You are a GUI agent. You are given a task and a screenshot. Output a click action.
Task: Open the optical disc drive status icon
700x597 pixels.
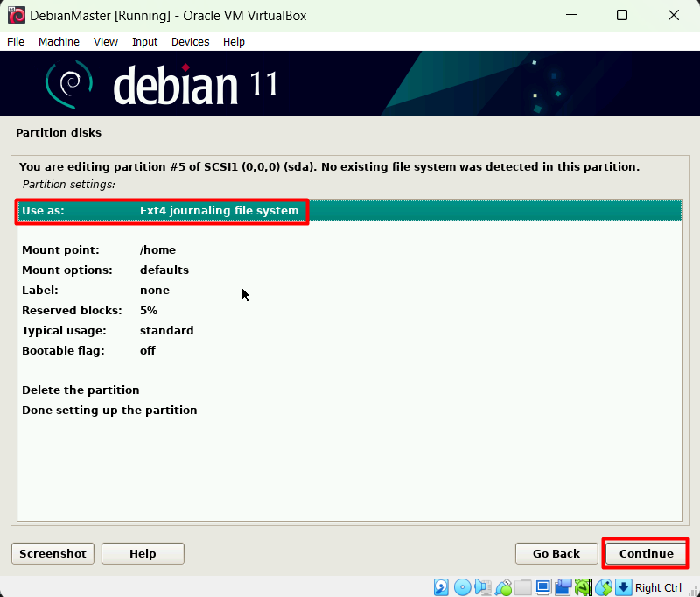(463, 587)
